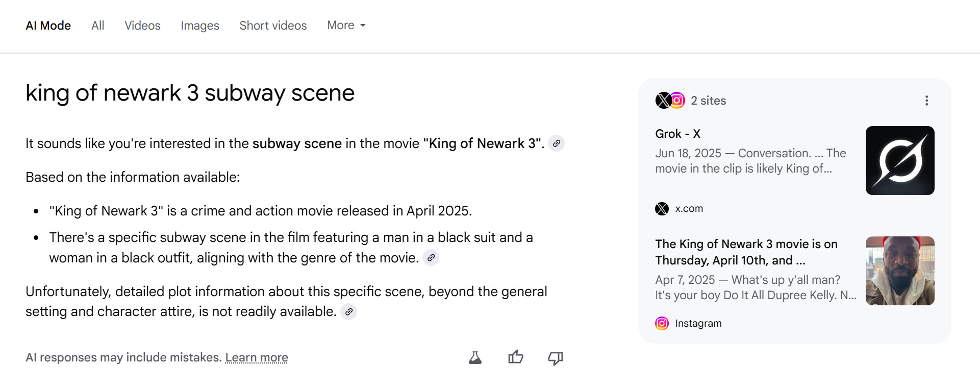Open the Images tab
Screen dimensions: 980x388
(x=199, y=26)
